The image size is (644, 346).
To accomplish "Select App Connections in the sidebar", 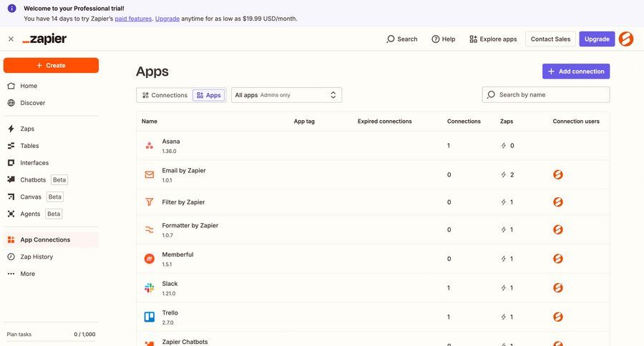I will (51, 239).
